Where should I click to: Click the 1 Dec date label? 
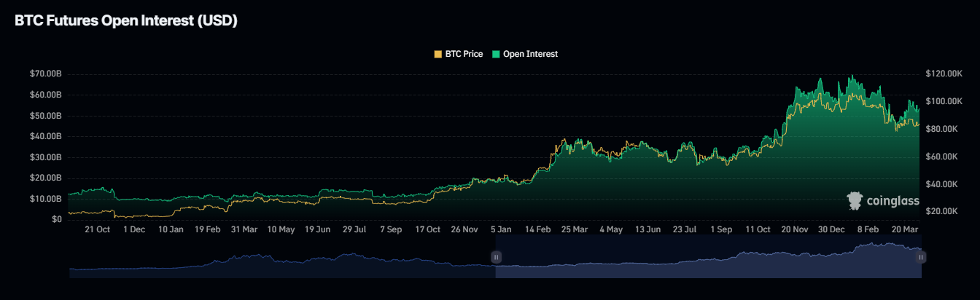point(134,229)
